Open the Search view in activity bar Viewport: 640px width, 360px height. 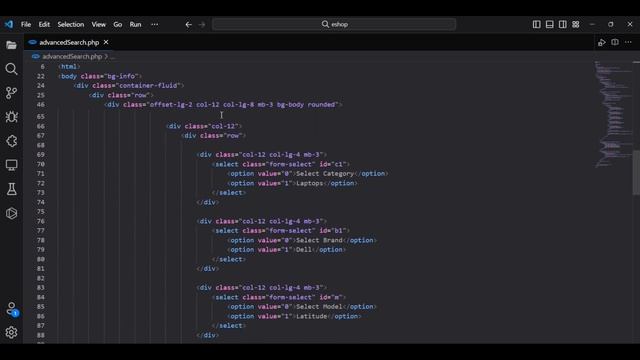click(x=11, y=69)
